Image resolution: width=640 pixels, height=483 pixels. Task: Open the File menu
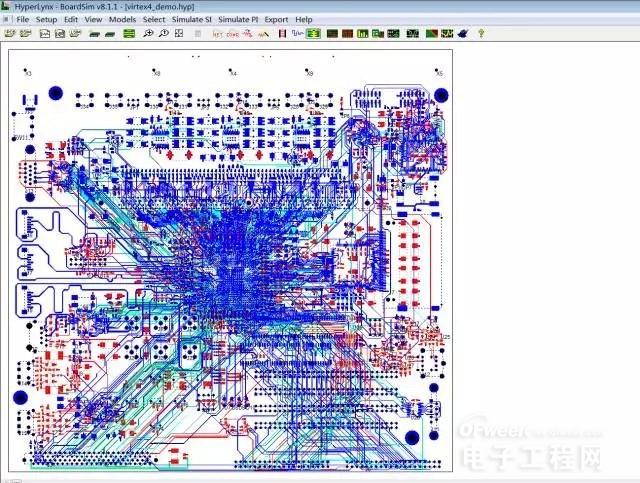[x=23, y=19]
